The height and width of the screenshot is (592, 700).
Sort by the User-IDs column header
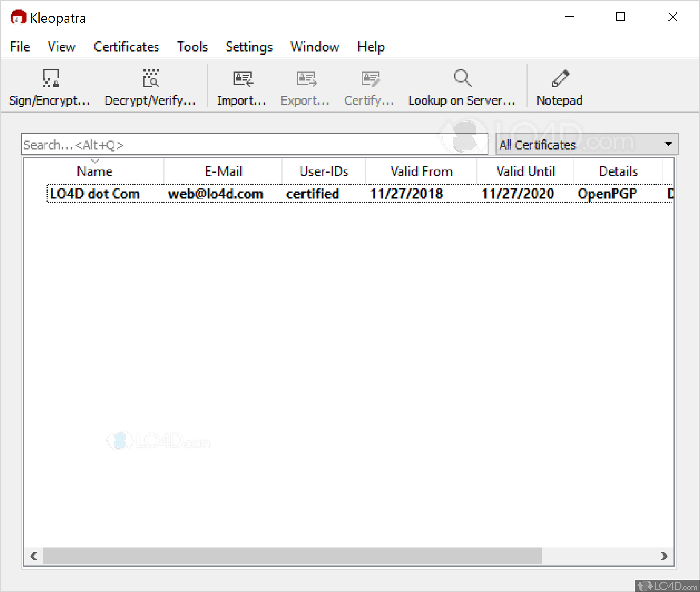coord(324,171)
